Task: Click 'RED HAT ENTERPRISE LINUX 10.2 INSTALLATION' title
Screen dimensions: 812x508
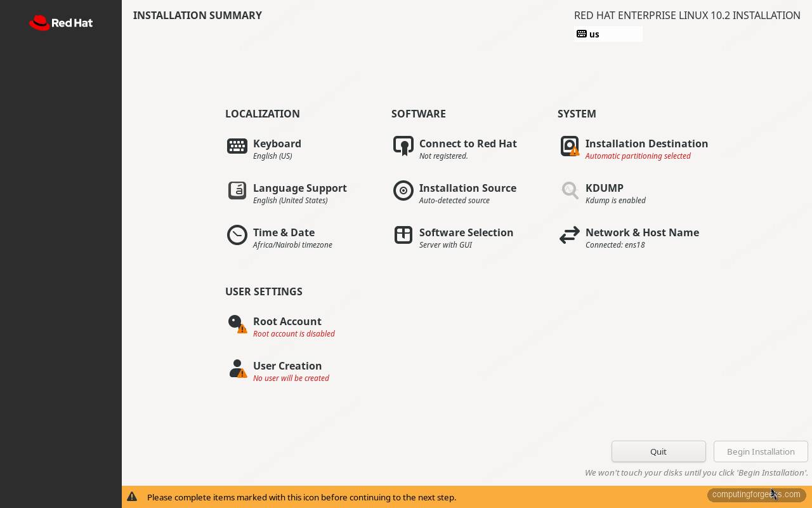Action: [687, 15]
